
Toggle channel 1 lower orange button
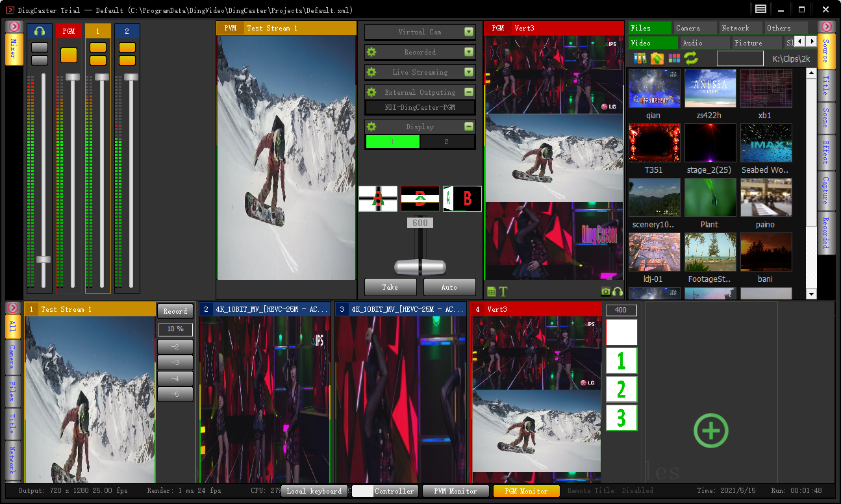click(x=98, y=60)
